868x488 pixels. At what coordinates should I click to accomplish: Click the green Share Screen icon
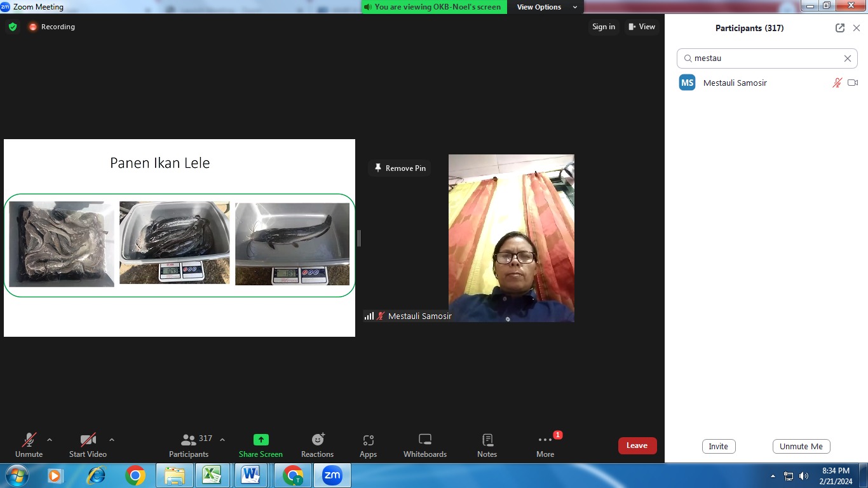point(261,440)
